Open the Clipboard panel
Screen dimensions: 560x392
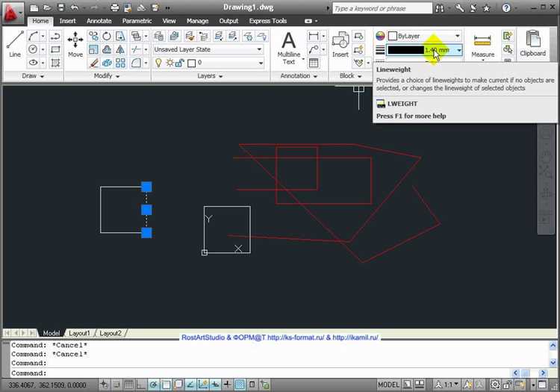tap(532, 43)
